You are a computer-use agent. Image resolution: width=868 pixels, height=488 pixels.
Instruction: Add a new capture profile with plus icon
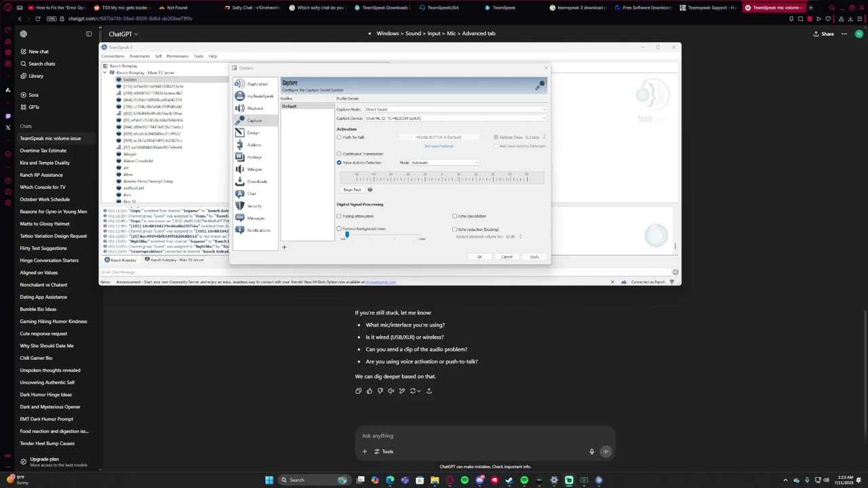coord(284,247)
